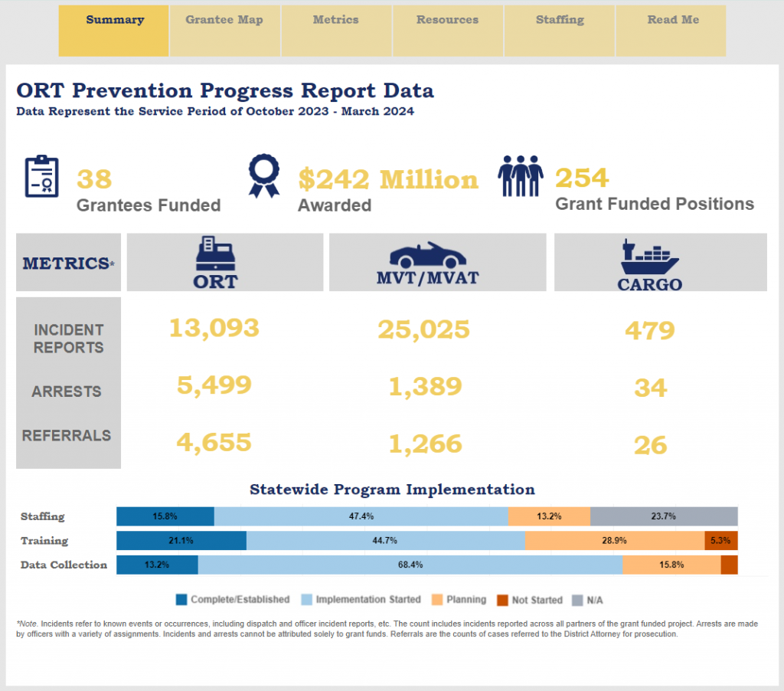Click the Not Started legend swatch

502,600
